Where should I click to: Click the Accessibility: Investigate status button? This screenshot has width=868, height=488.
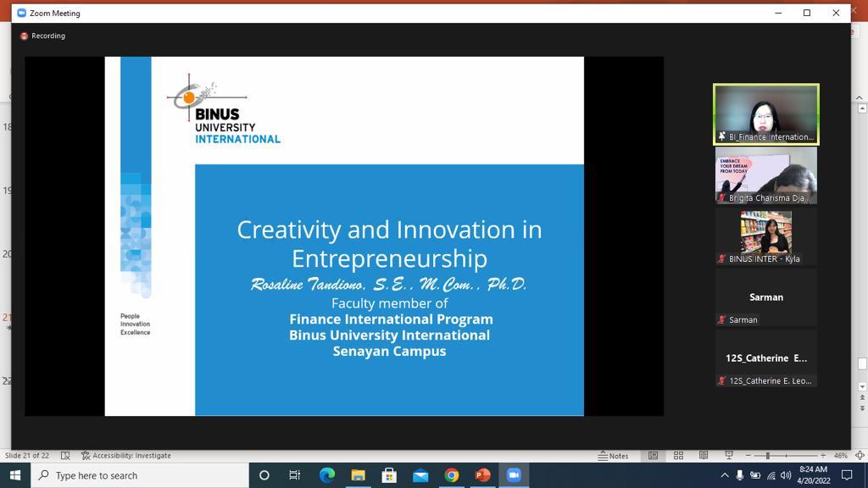coord(125,456)
